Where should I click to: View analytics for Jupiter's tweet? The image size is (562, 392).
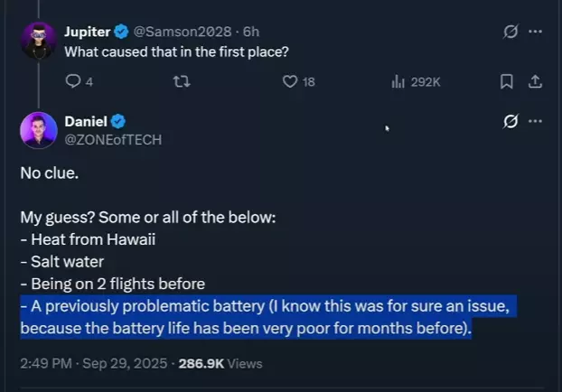[x=398, y=81]
